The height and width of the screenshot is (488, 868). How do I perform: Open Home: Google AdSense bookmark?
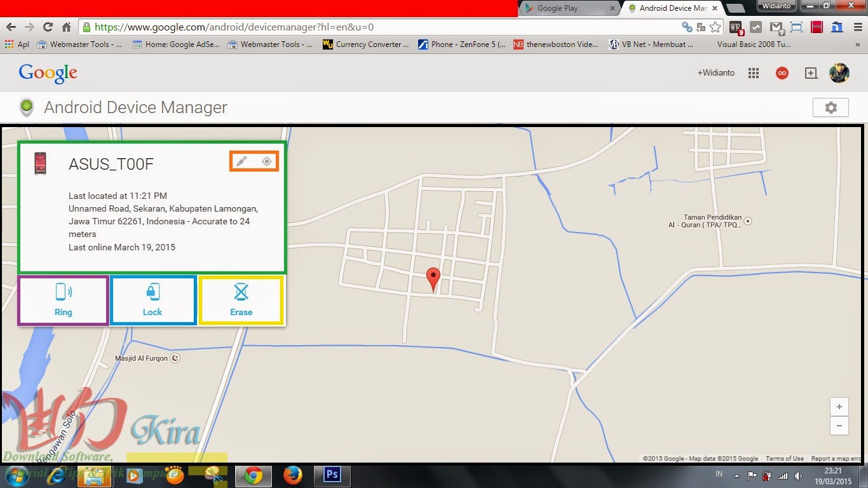point(176,44)
